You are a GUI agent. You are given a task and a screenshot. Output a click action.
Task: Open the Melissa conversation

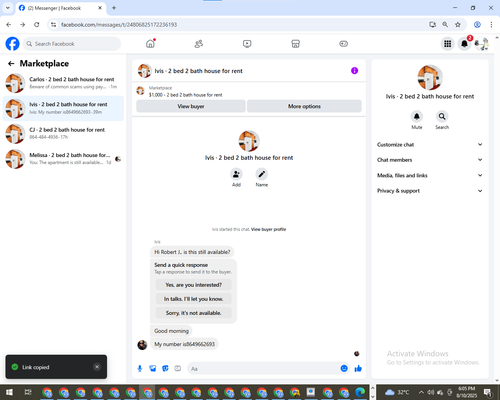pos(63,159)
